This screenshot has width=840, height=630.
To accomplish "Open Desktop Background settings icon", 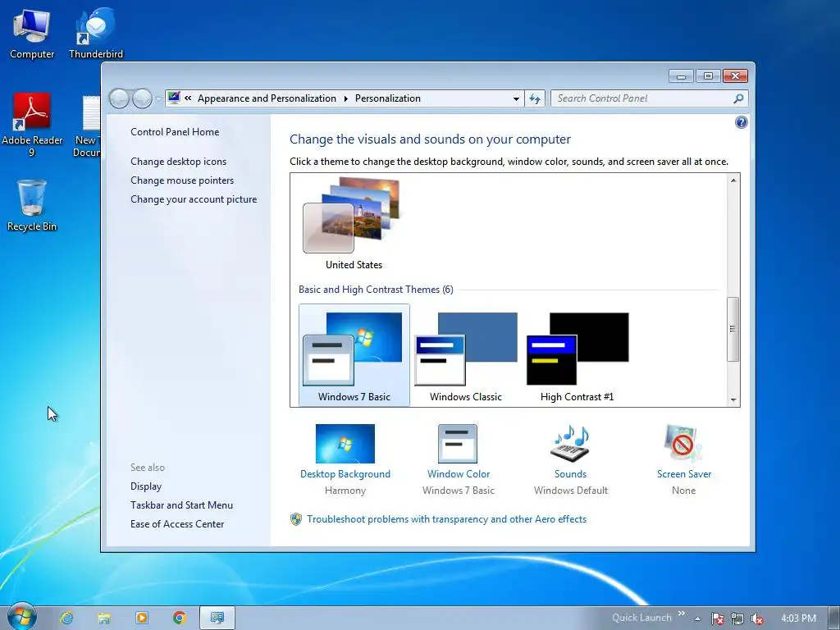I will pyautogui.click(x=345, y=444).
